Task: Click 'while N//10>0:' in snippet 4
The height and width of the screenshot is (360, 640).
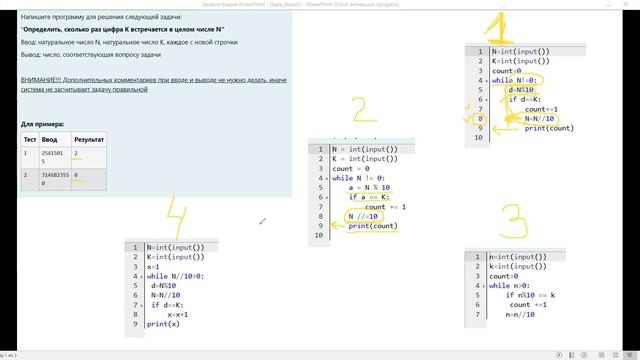Action: 176,276
